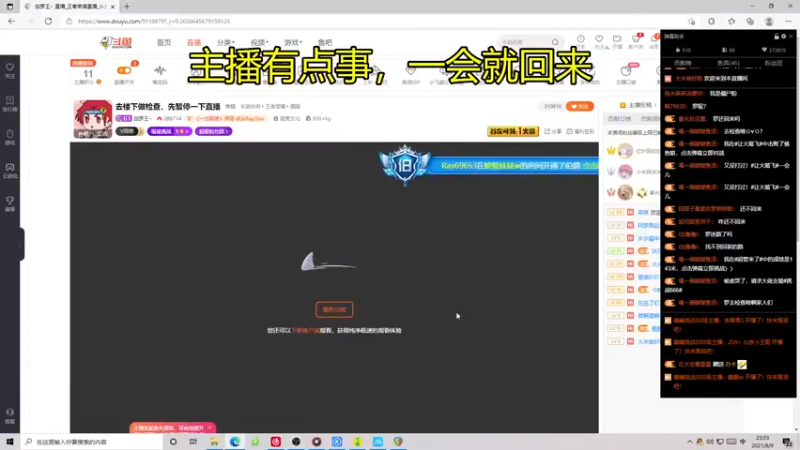This screenshot has width=800, height=450.
Task: Expand the 游戏 nav dropdown
Action: click(x=293, y=42)
